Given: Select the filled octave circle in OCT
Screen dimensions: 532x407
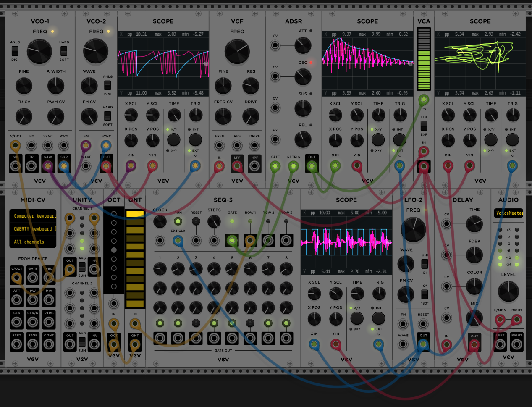Looking at the screenshot, I should coord(113,250).
